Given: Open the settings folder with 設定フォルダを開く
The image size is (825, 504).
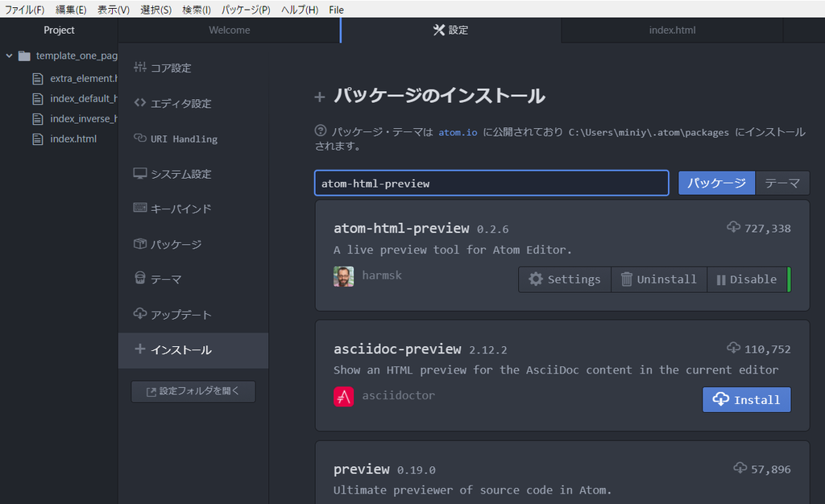Looking at the screenshot, I should pyautogui.click(x=193, y=391).
